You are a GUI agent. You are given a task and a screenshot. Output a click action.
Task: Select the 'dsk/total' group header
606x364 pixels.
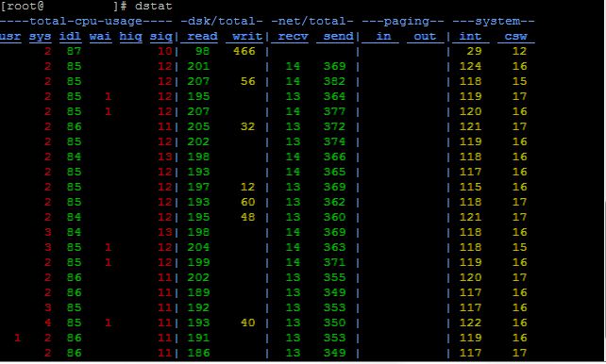222,22
